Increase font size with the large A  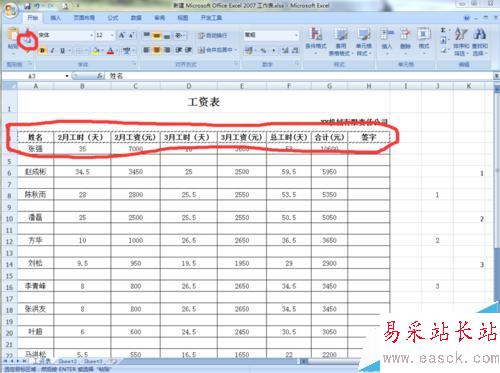(x=122, y=35)
